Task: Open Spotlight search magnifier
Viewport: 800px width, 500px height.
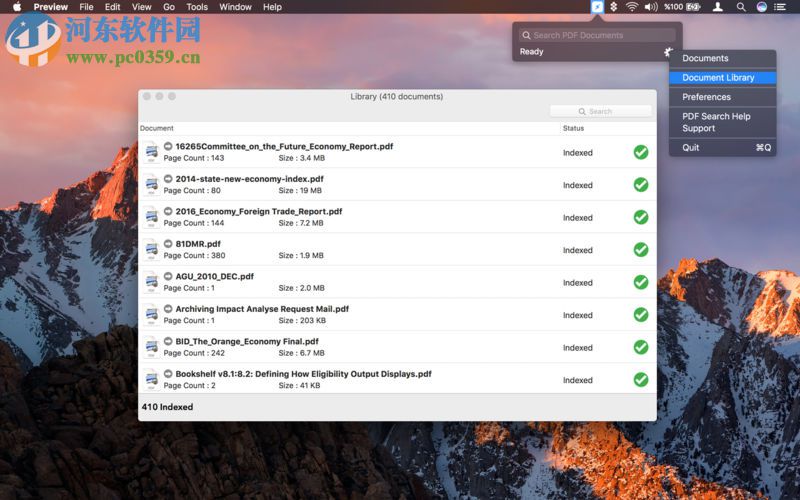Action: 741,7
